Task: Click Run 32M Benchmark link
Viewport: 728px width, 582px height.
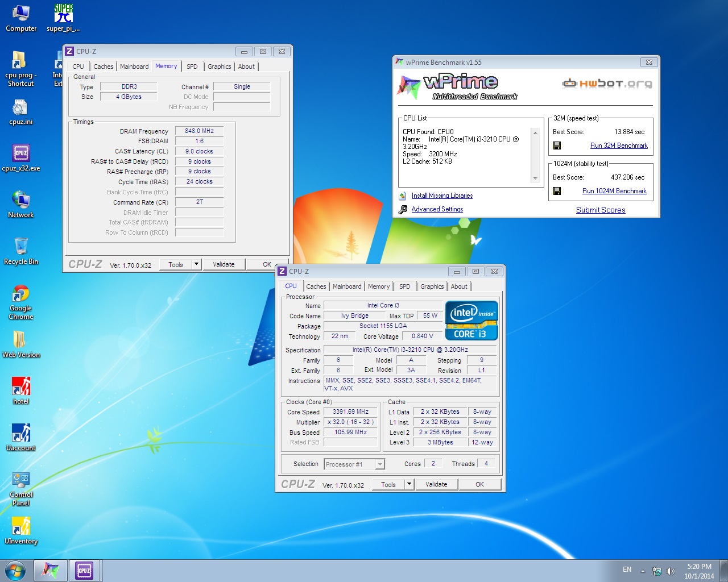Action: (619, 145)
